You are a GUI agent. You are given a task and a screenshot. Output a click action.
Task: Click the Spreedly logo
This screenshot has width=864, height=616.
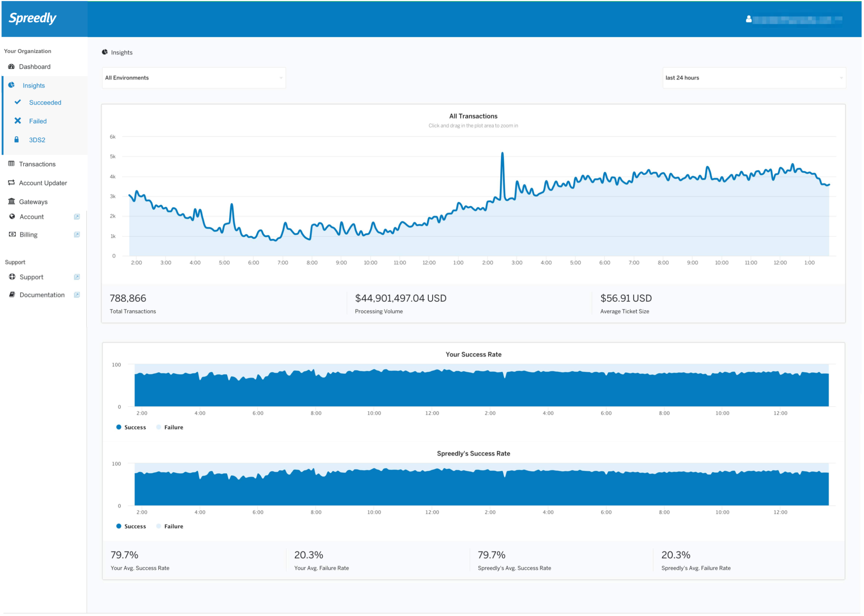point(33,18)
